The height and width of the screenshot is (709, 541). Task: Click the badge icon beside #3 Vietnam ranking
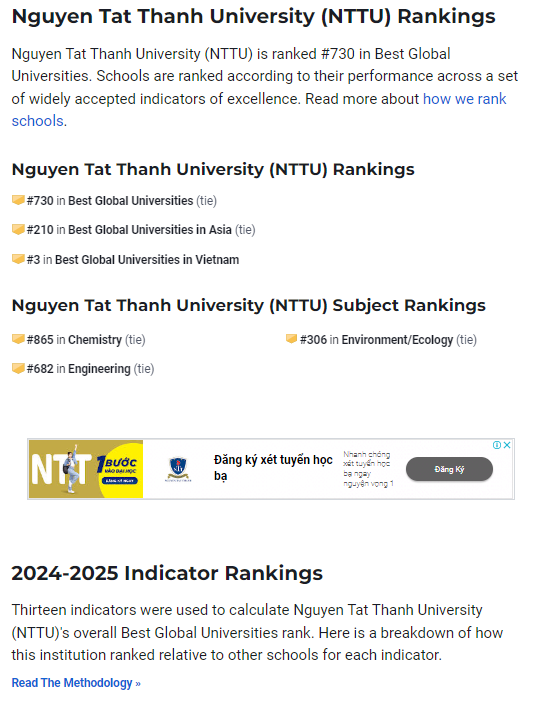tap(18, 259)
